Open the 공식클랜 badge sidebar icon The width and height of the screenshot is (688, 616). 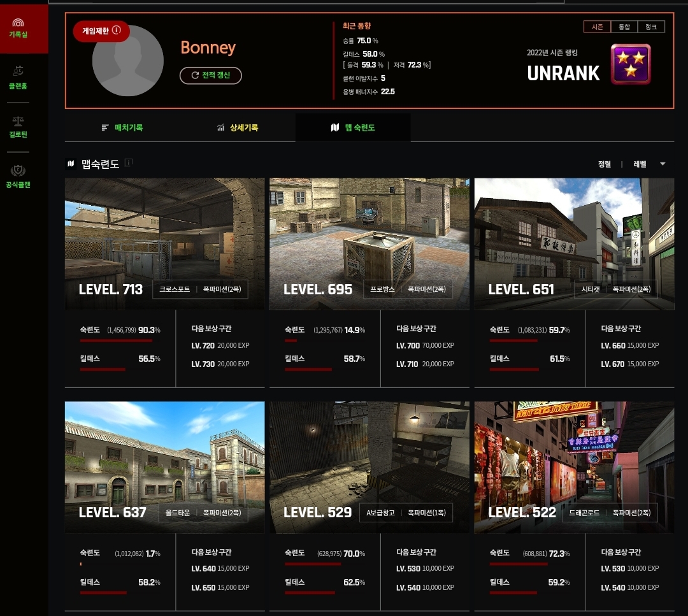point(18,171)
